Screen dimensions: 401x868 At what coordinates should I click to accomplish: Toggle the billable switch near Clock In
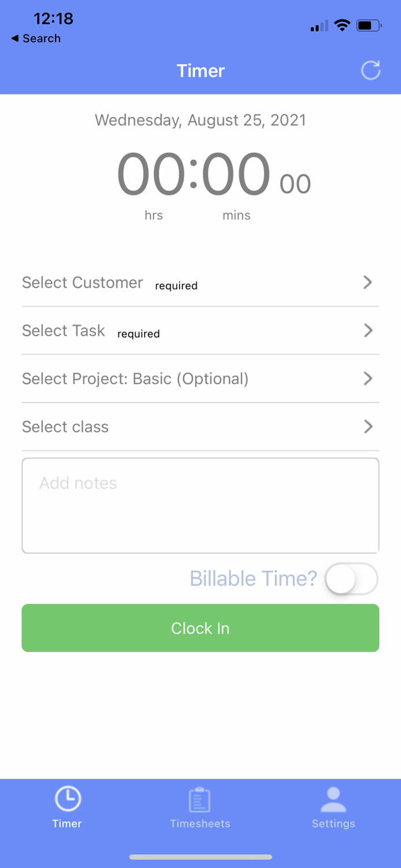(x=351, y=579)
